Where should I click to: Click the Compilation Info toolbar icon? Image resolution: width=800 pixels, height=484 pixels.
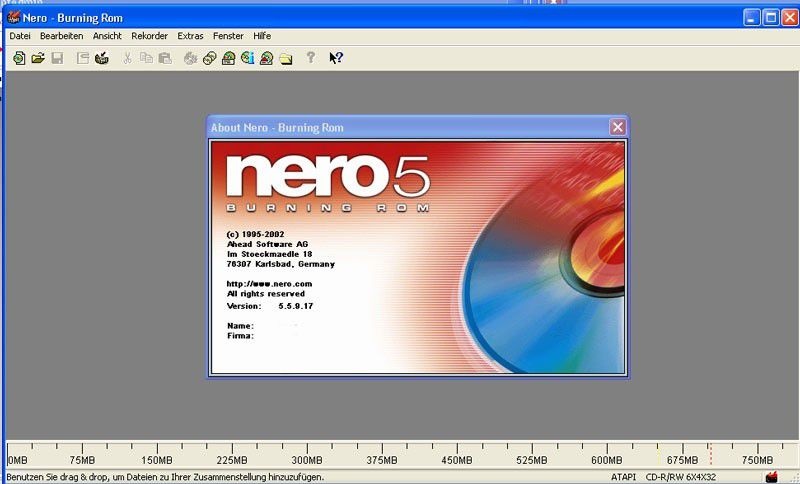coord(83,58)
